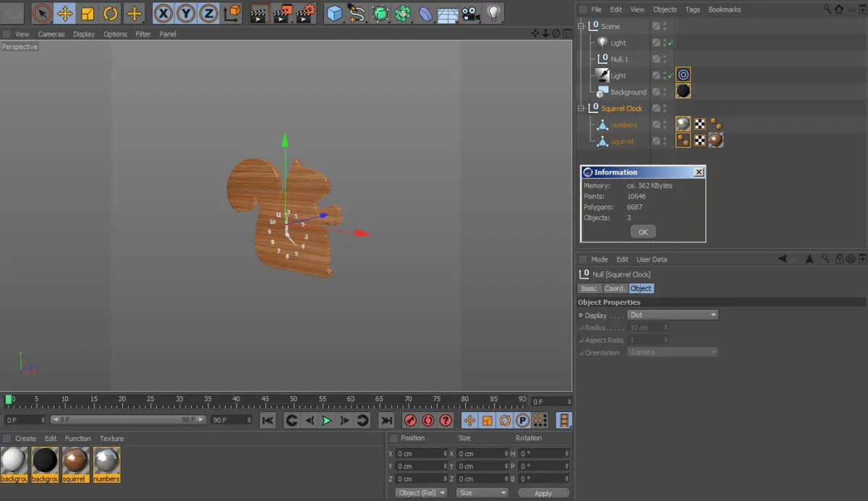Image resolution: width=868 pixels, height=501 pixels.
Task: Collapse the Squirrel Clock hierarchy
Action: coord(581,109)
